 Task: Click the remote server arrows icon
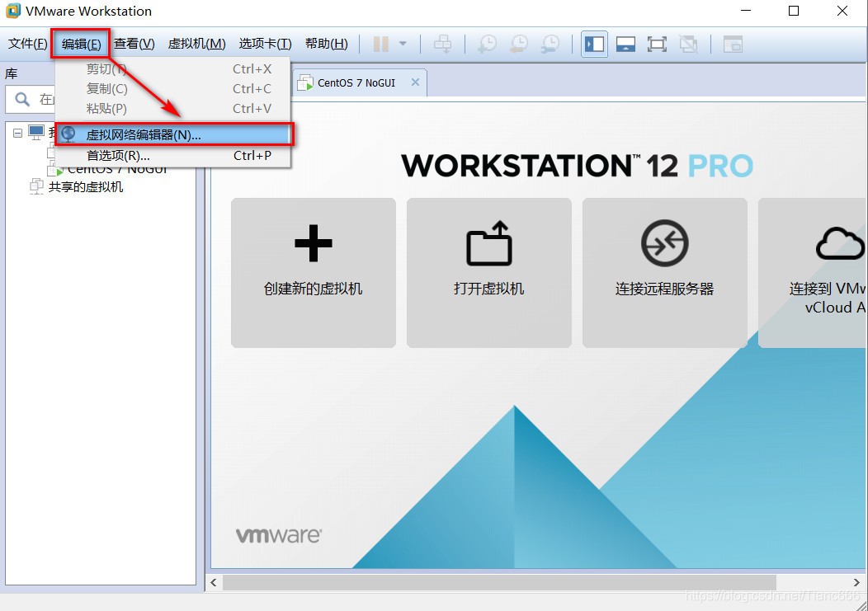click(665, 243)
